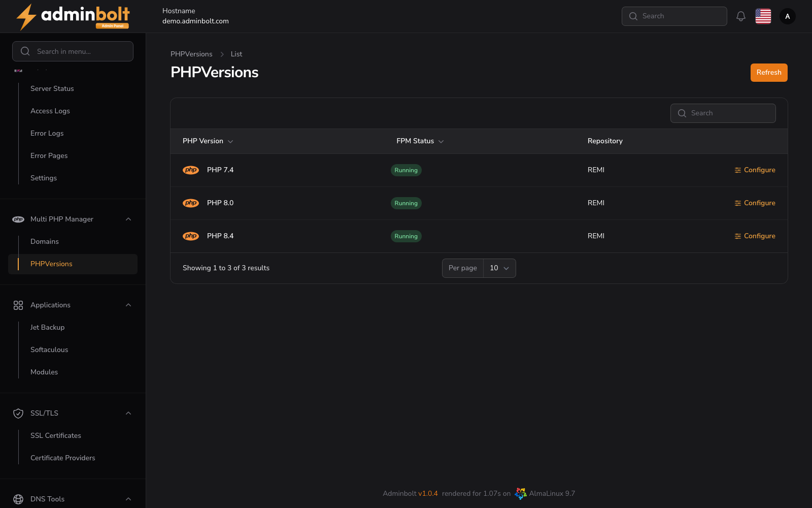The width and height of the screenshot is (812, 508).
Task: Select PHPVersions in sidebar
Action: pos(73,264)
